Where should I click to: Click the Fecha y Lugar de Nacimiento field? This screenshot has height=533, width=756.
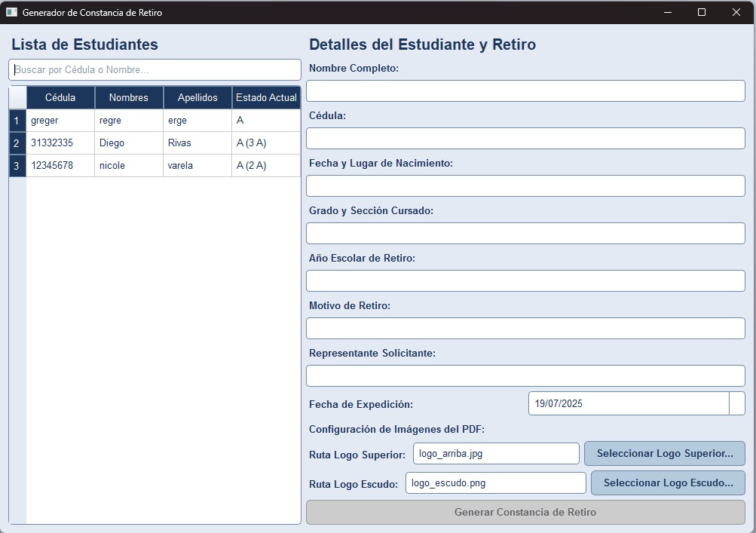(525, 185)
